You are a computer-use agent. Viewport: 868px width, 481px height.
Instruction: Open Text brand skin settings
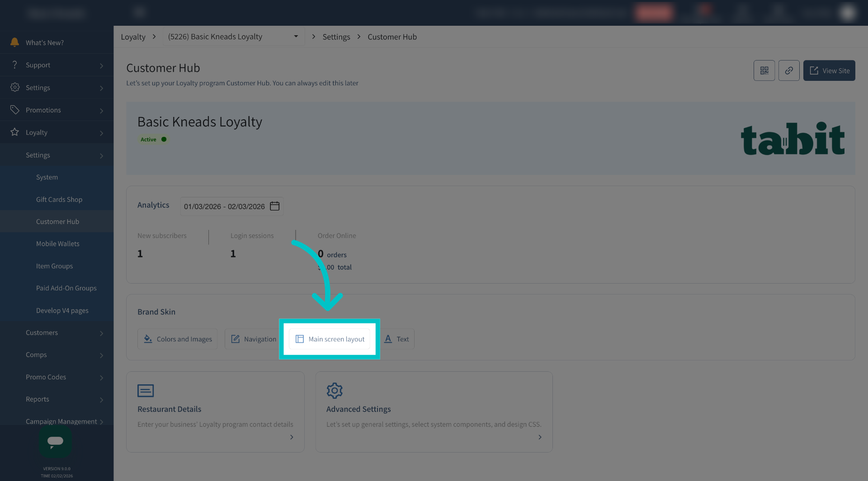[x=396, y=339]
